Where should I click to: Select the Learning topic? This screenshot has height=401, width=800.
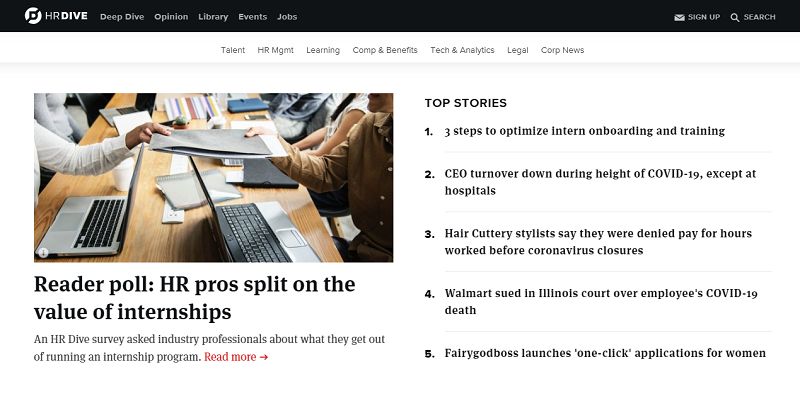click(x=323, y=50)
